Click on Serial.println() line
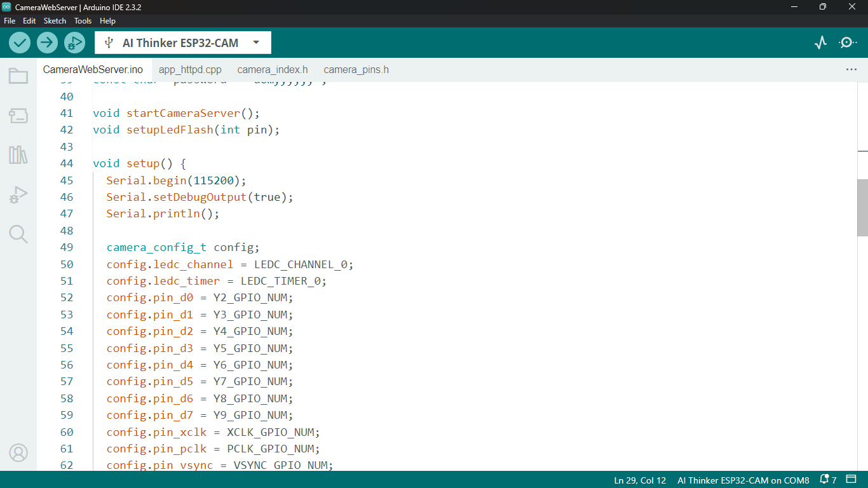 coord(163,213)
